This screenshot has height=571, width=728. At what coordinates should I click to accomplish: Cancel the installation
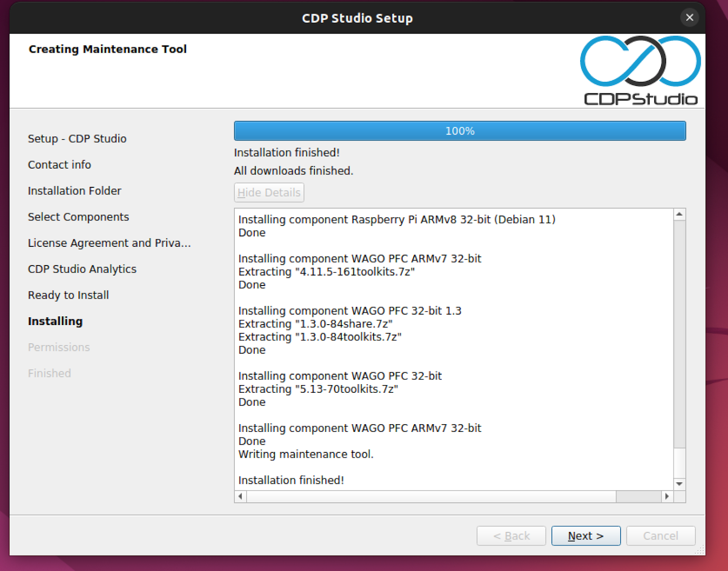pos(660,536)
